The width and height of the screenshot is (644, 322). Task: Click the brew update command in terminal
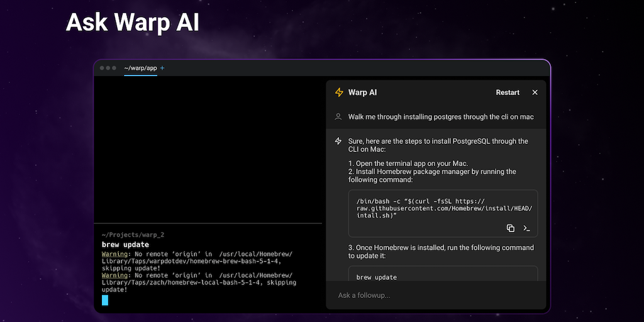click(x=125, y=245)
